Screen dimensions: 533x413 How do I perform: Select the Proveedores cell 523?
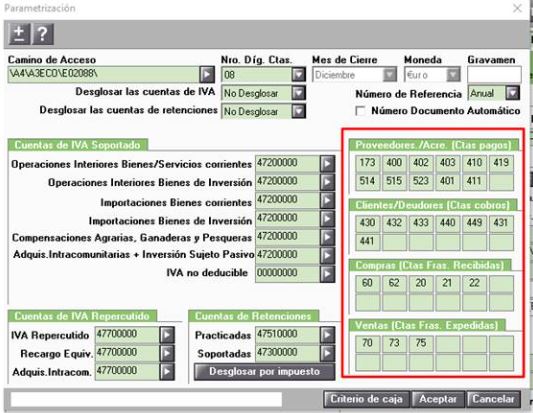421,182
